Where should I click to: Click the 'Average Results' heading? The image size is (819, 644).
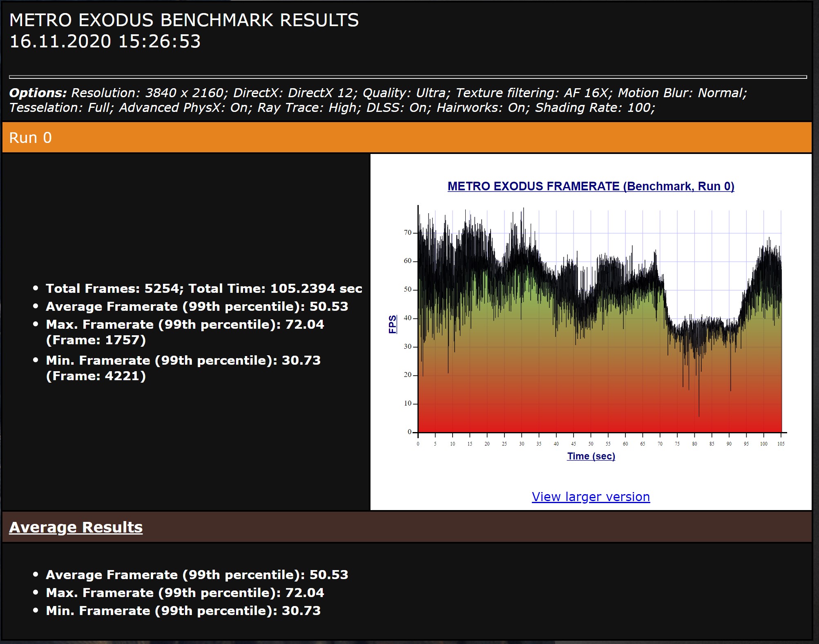(x=76, y=527)
